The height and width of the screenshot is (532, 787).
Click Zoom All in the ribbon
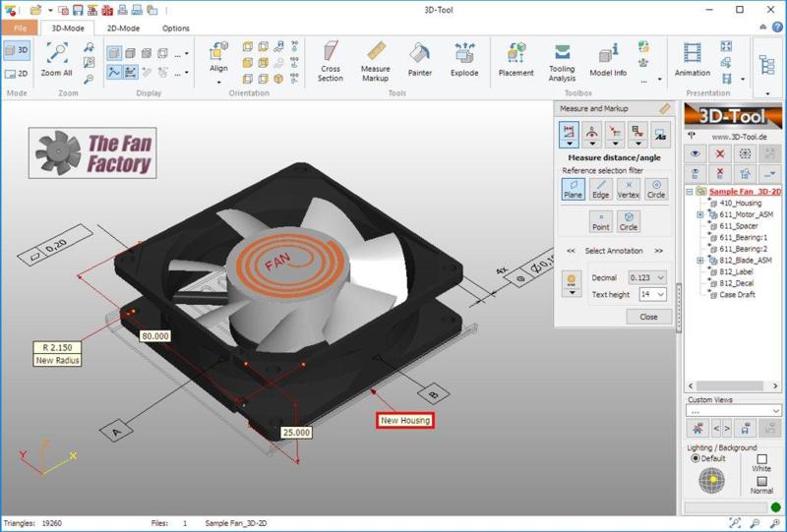coord(56,60)
